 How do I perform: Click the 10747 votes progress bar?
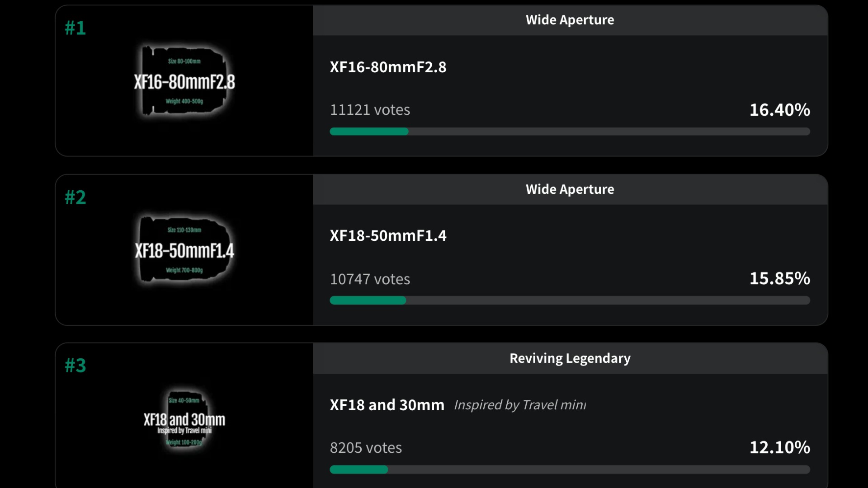pyautogui.click(x=570, y=300)
